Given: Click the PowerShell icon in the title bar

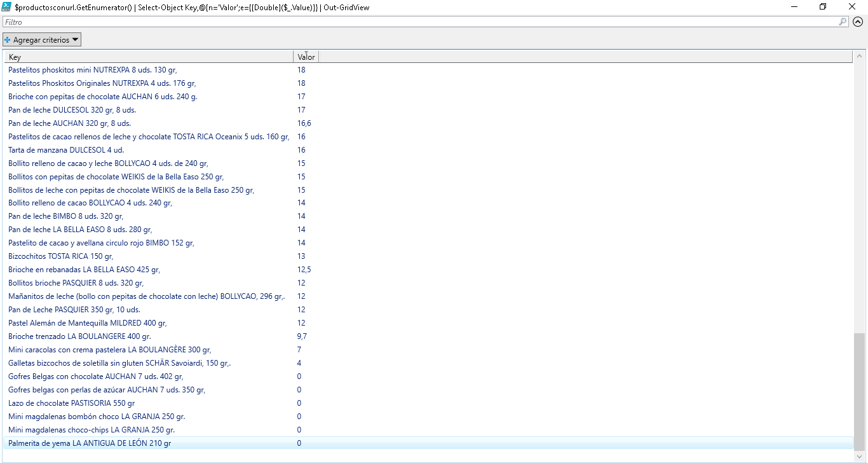Looking at the screenshot, I should [x=7, y=7].
